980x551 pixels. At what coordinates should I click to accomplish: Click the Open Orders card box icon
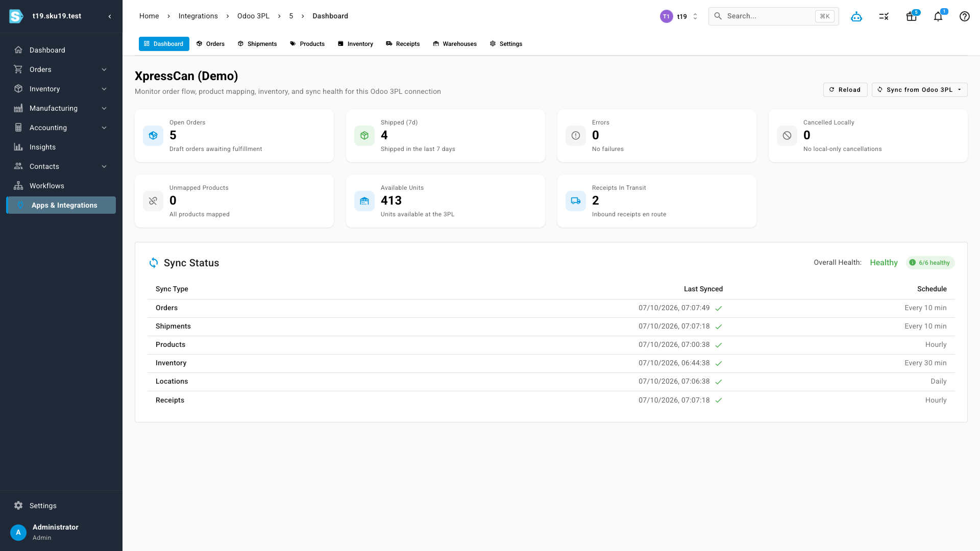point(153,136)
